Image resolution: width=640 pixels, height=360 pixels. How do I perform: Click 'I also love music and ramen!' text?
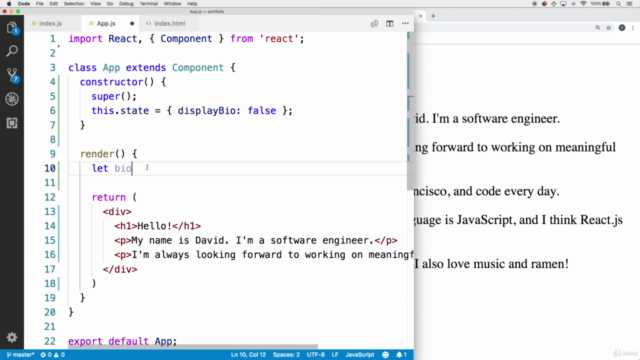[x=491, y=264]
